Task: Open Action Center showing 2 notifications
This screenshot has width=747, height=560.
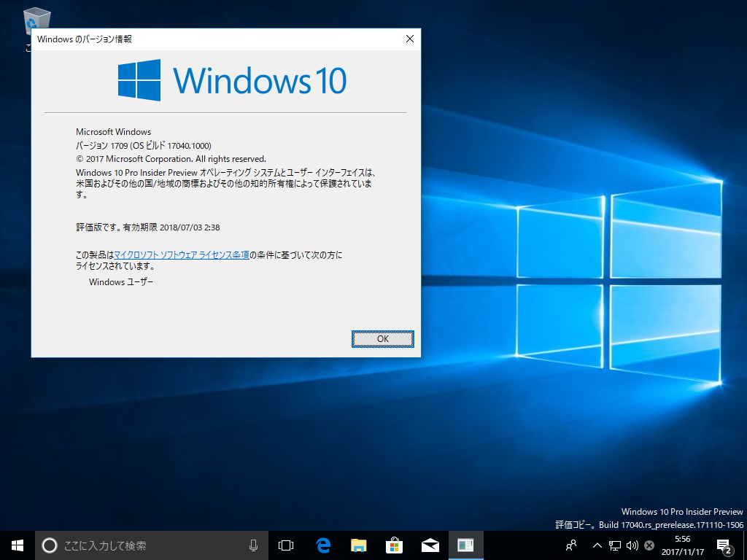Action: click(724, 545)
